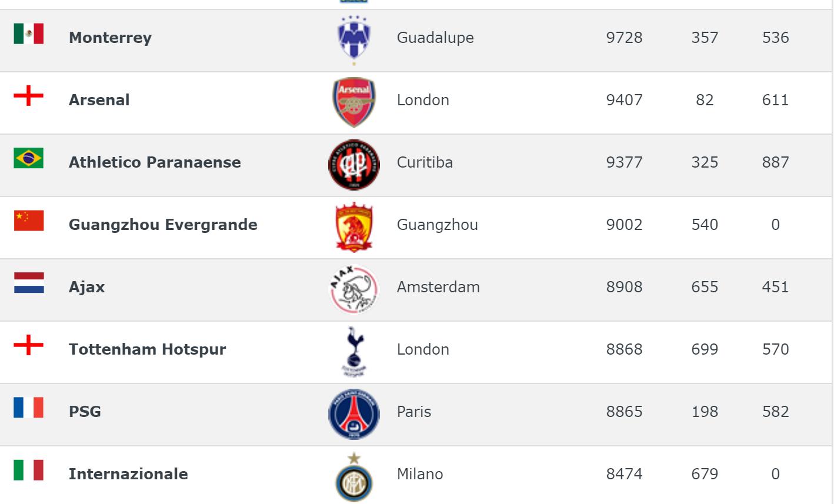Viewport: 834px width, 504px height.
Task: Click the Internazionale club crest
Action: (x=353, y=476)
